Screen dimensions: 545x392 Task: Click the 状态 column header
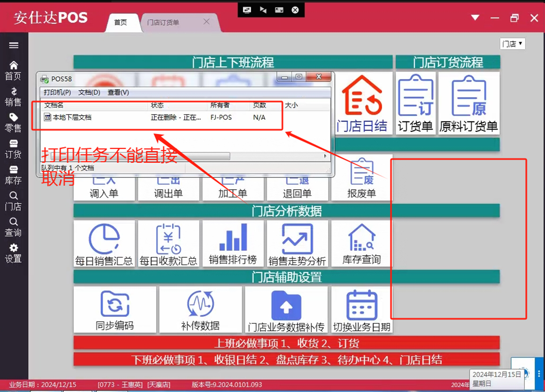[x=158, y=105]
